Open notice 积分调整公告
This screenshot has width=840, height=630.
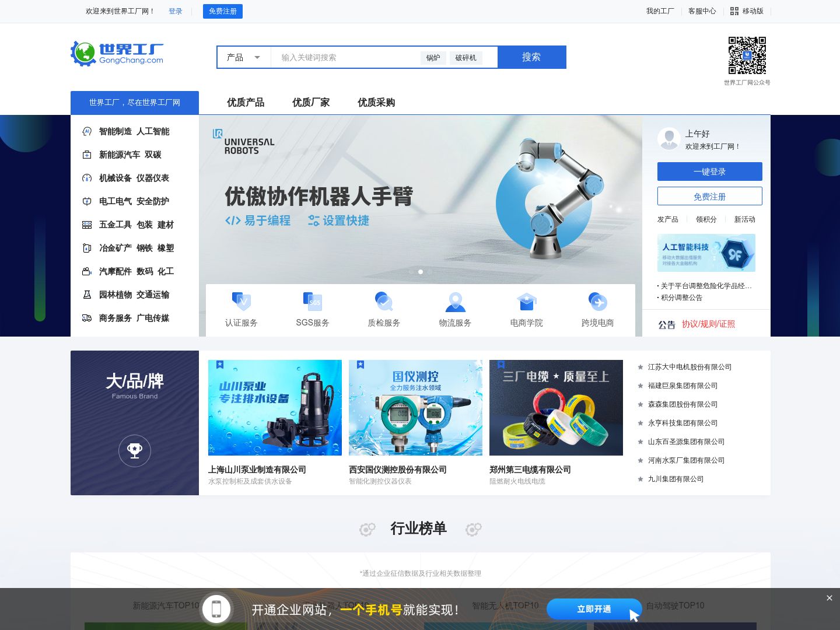tap(681, 297)
